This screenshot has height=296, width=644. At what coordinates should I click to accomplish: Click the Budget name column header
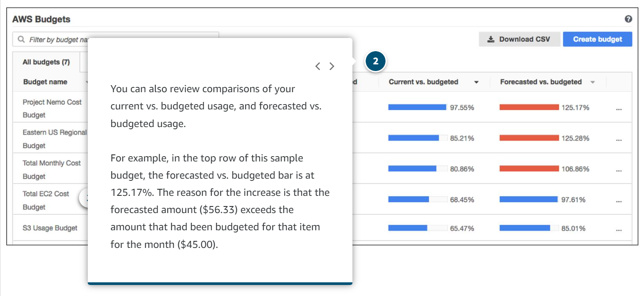pos(45,82)
